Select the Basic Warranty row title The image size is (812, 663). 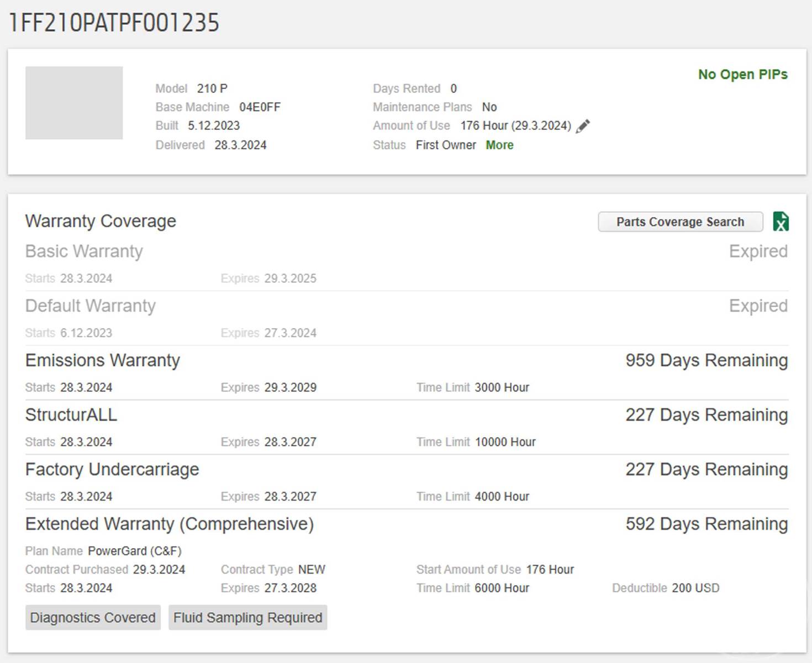(84, 251)
